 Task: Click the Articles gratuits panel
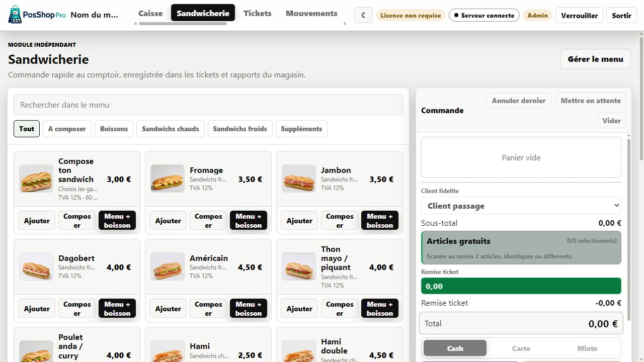pos(521,247)
